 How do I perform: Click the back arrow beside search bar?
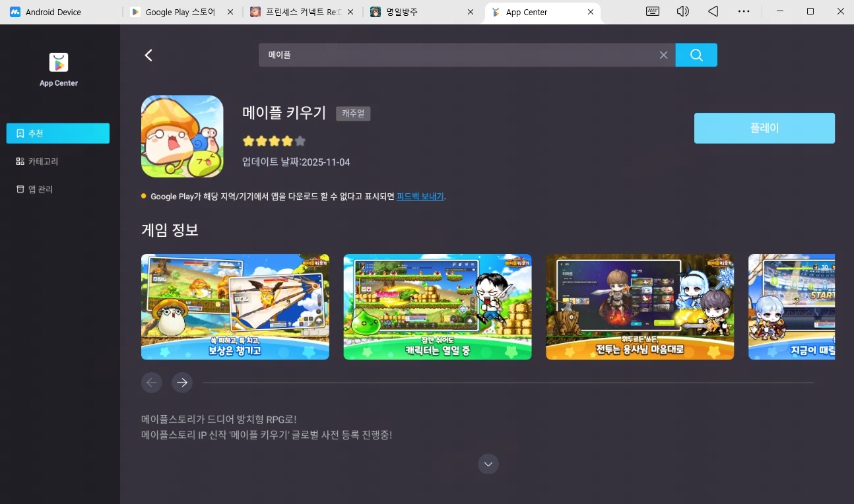148,55
